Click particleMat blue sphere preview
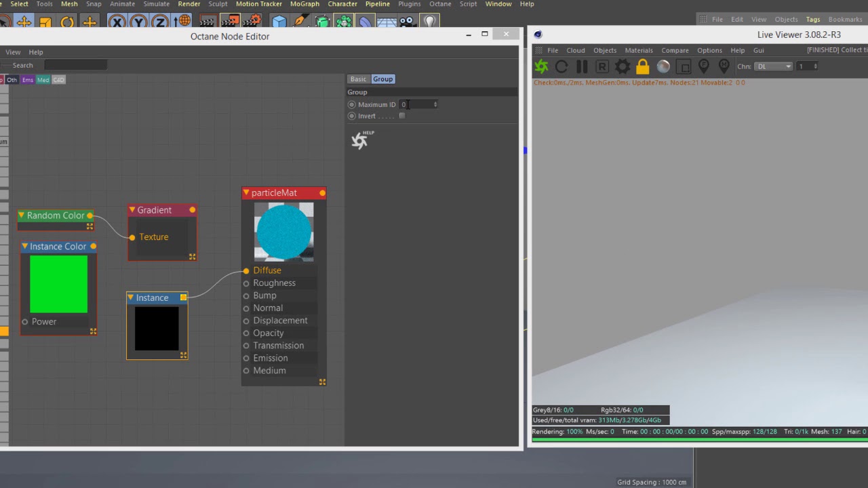Screen dimensions: 868x488 coord(284,232)
